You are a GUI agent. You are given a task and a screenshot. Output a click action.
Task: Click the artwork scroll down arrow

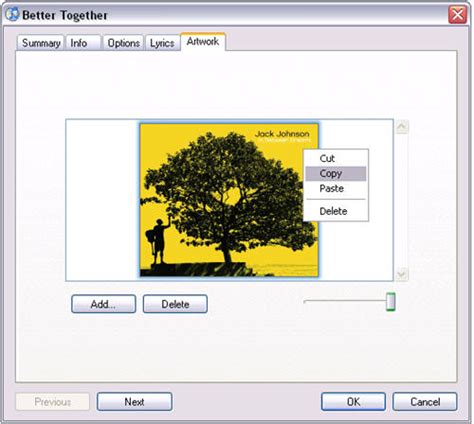(x=402, y=274)
